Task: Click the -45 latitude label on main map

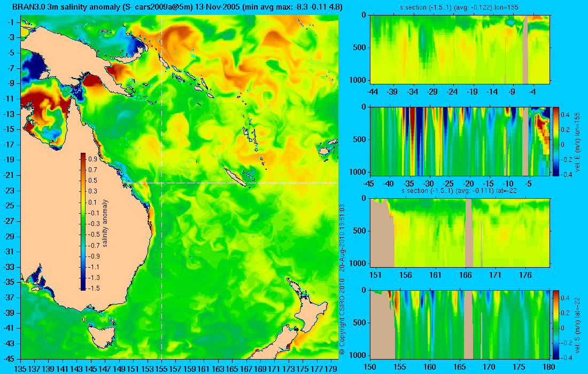Action: coord(10,359)
